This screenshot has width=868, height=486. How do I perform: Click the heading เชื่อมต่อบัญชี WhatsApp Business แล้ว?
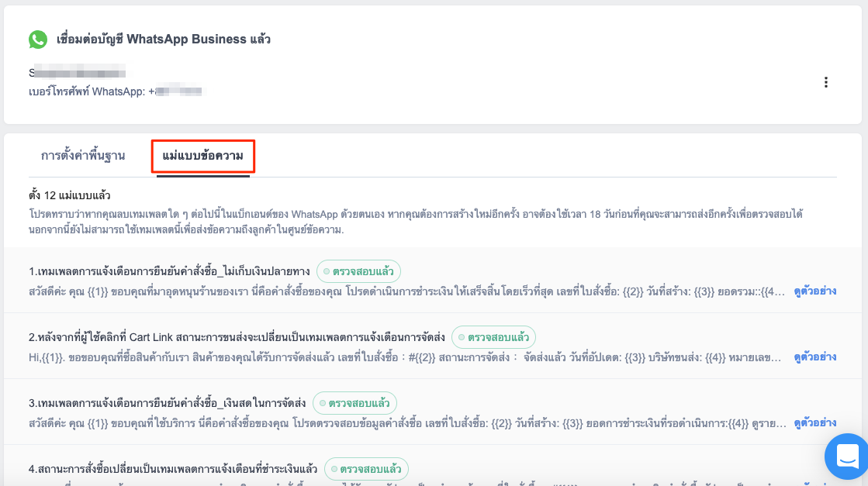point(164,40)
